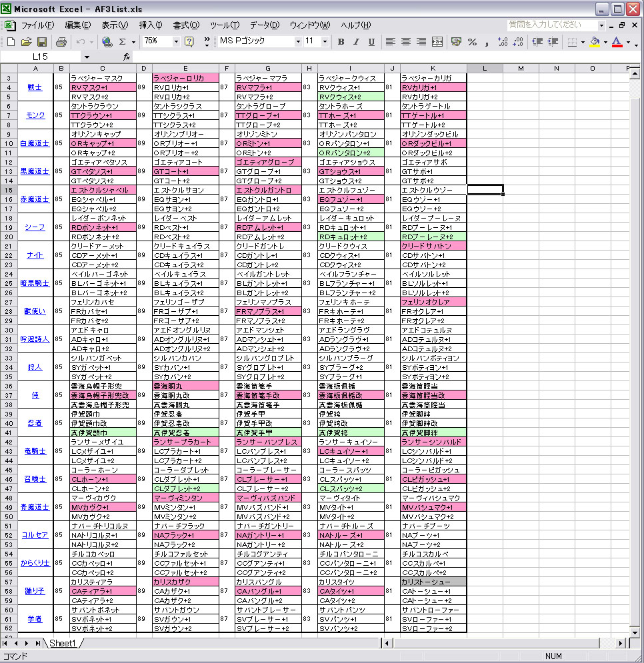Viewport: 644px width, 663px height.
Task: Apply the yellow fill color bucket
Action: coord(595,41)
